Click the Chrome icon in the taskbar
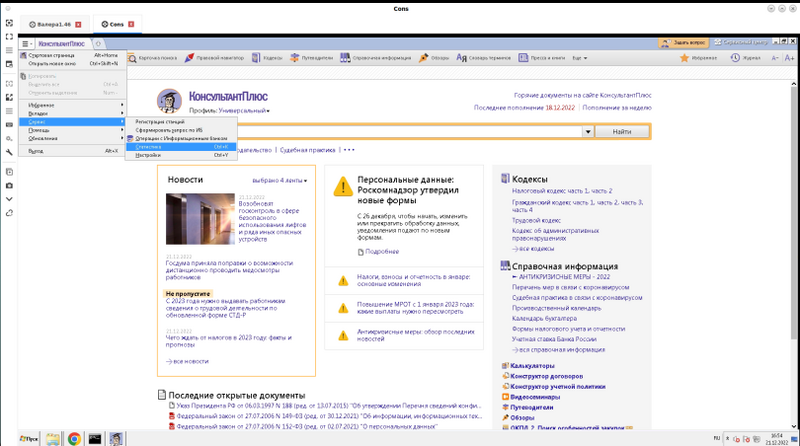The image size is (800, 446). [x=74, y=439]
